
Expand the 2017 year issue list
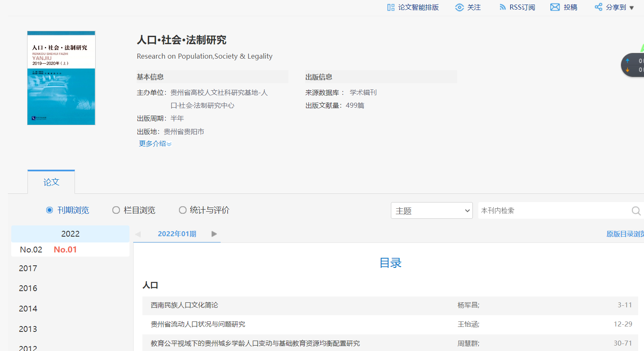pyautogui.click(x=28, y=269)
